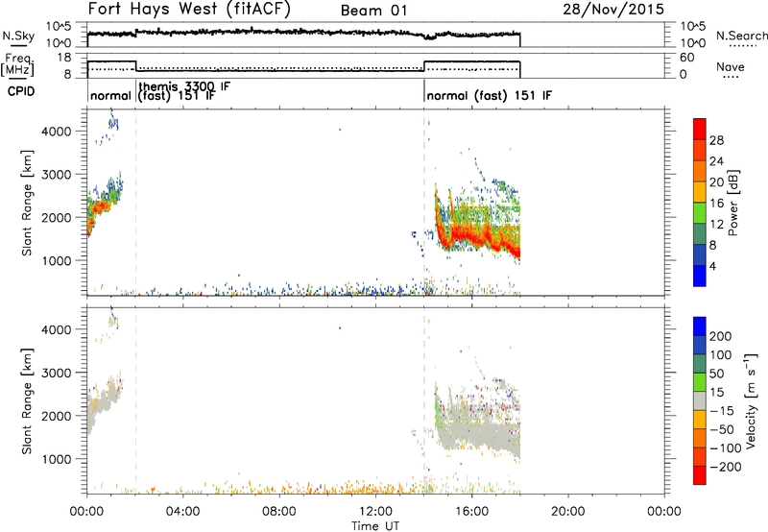Click the noise sky trace line near 08:00
Viewport: 768px width, 532px height.
(279, 32)
